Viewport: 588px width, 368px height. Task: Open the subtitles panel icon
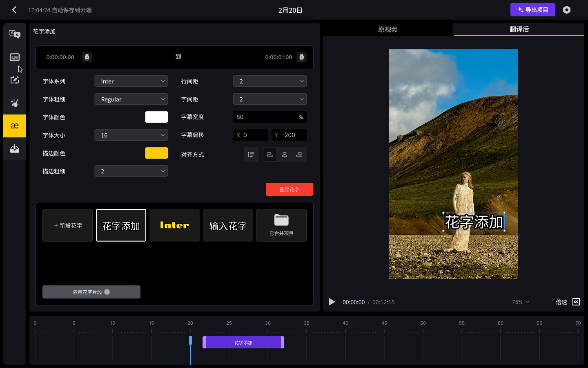(15, 57)
